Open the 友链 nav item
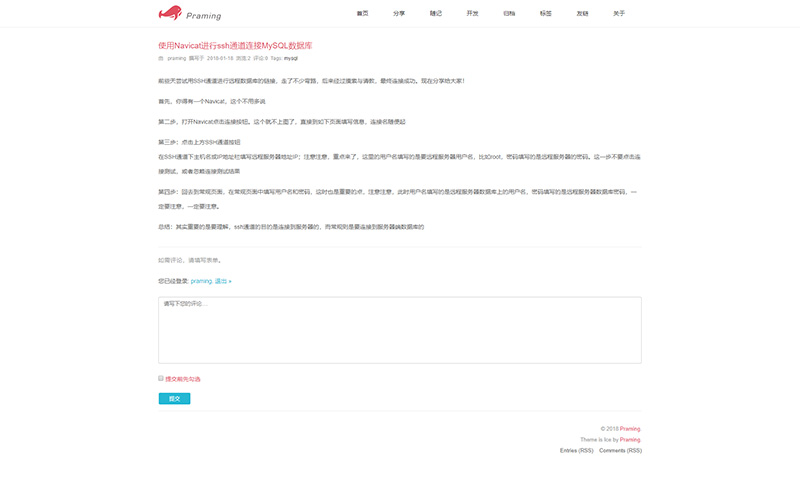The image size is (800, 477). [583, 13]
